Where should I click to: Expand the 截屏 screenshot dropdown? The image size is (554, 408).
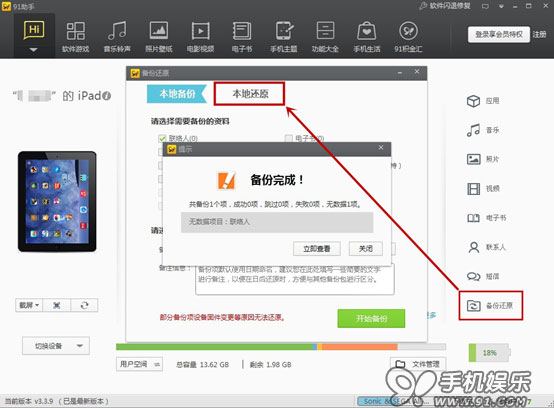click(29, 305)
